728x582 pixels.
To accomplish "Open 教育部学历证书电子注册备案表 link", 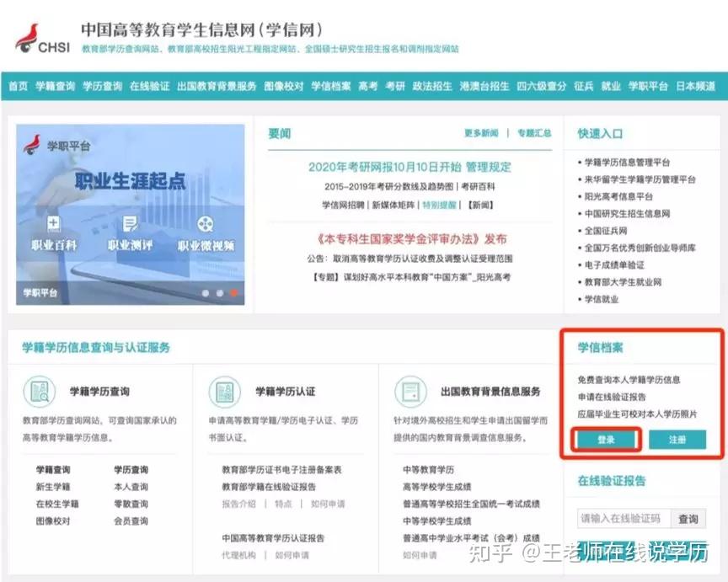I will point(281,470).
